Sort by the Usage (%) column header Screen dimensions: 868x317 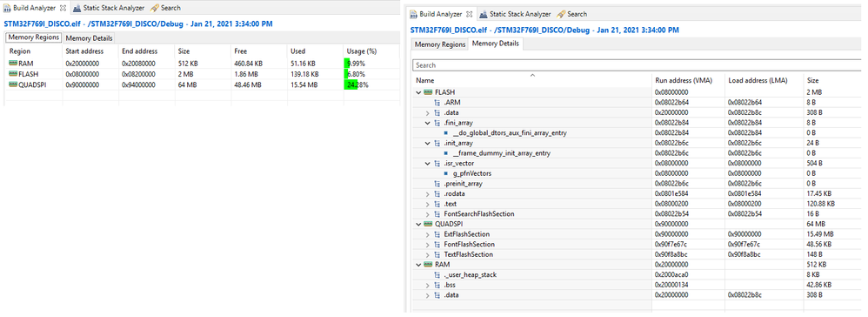361,51
